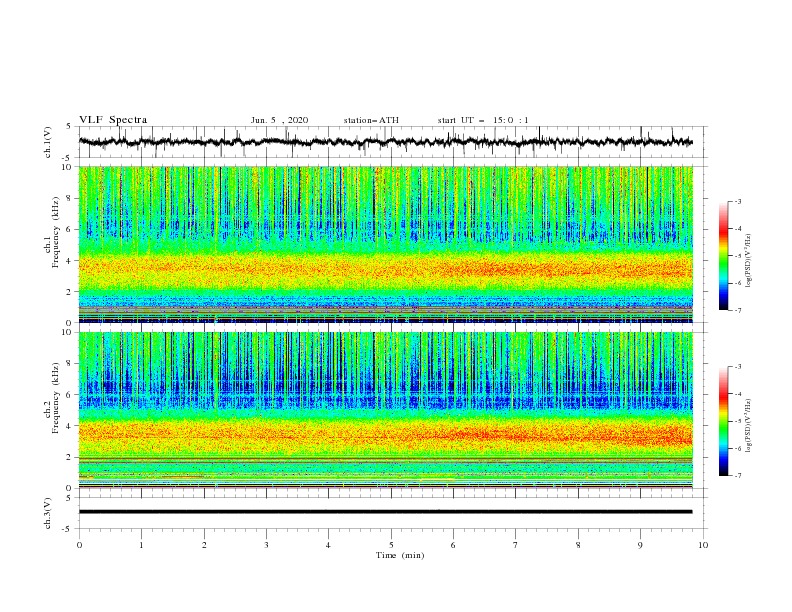792x612 pixels.
Task: Click the log(PSD) label beside ch.1 color bar
Action: 749,261
